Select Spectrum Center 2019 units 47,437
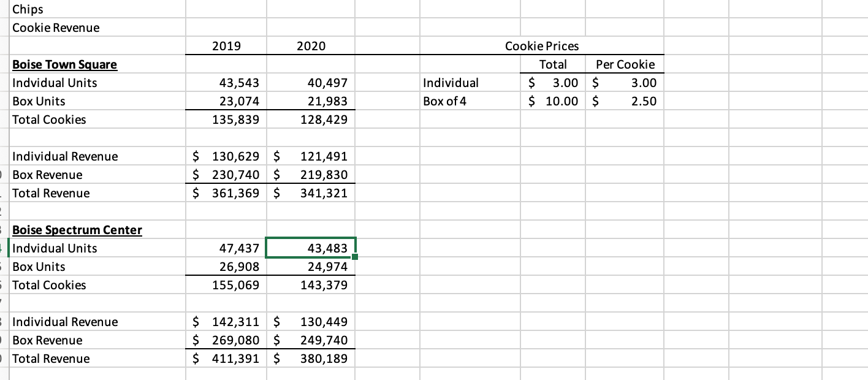Viewport: 868px width, 380px height. (x=226, y=248)
